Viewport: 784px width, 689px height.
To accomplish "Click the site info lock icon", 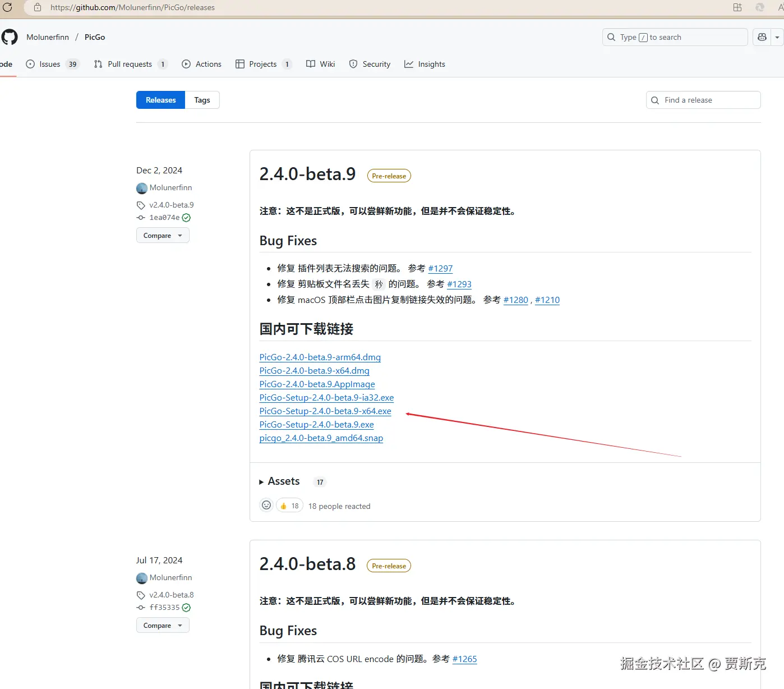I will tap(38, 7).
